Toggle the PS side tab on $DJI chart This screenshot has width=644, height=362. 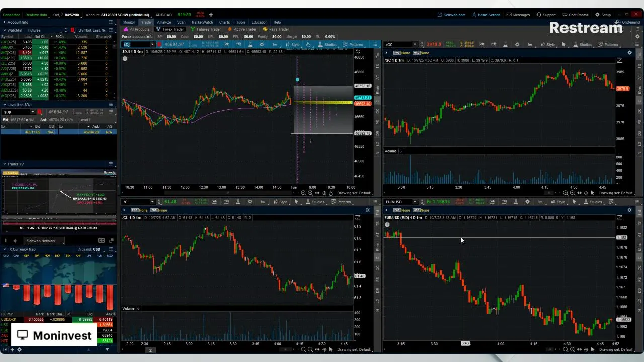point(378,122)
